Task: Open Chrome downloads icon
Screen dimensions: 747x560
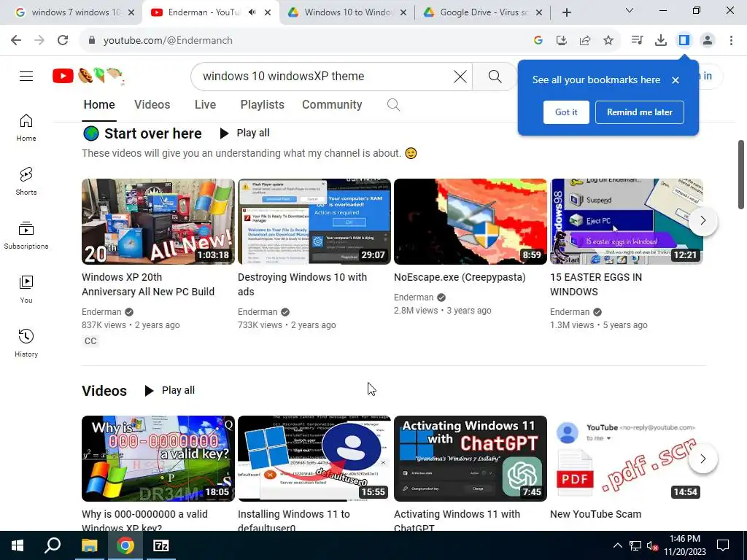Action: pos(661,41)
